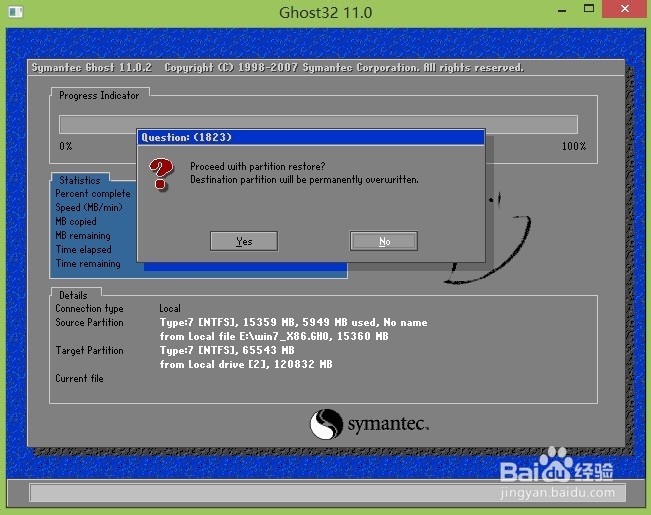The width and height of the screenshot is (651, 515).
Task: Click the "Connection type" label
Action: 89,309
